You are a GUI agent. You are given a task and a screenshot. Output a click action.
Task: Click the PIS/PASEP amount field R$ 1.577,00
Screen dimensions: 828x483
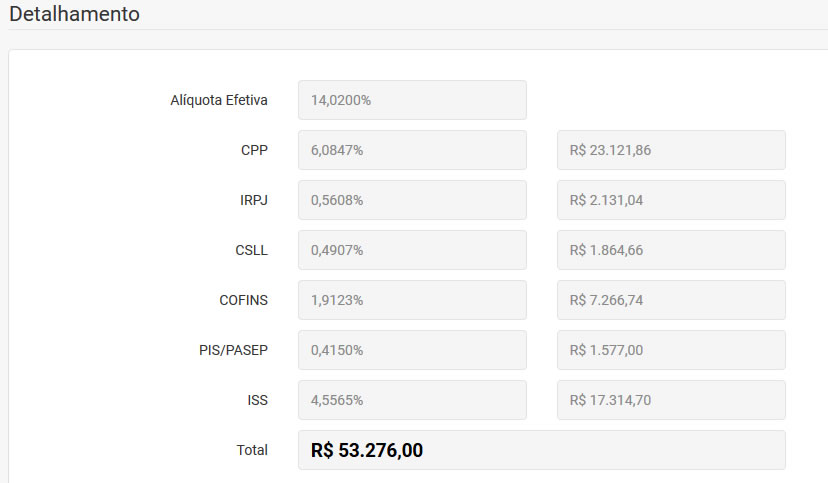[670, 350]
